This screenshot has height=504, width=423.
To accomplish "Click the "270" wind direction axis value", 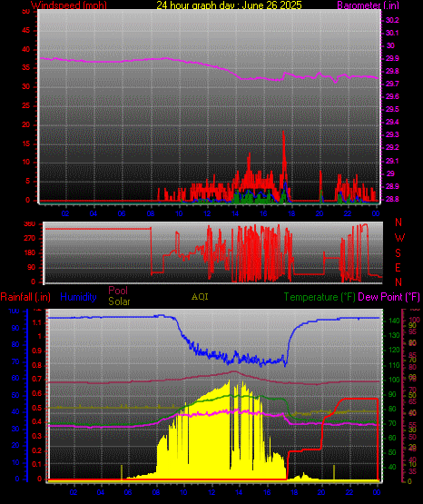I will pos(30,239).
